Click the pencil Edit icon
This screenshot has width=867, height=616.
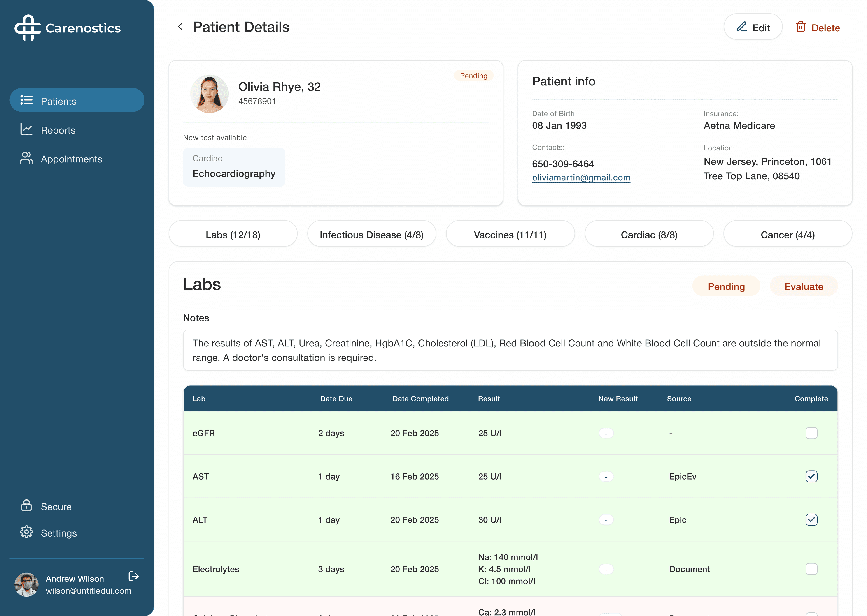click(741, 27)
